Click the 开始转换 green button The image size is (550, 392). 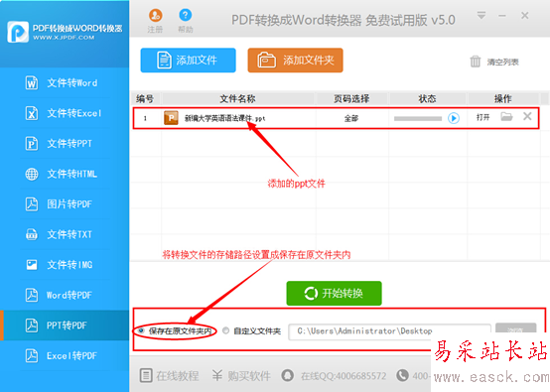(x=334, y=293)
